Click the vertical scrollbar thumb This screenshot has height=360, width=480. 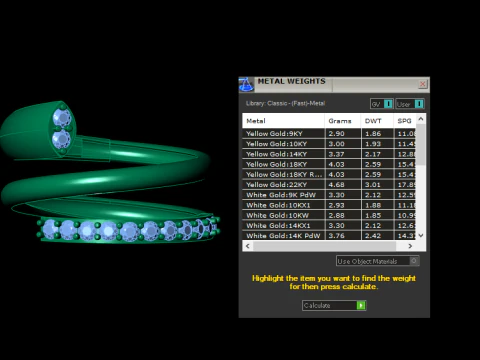[x=421, y=145]
